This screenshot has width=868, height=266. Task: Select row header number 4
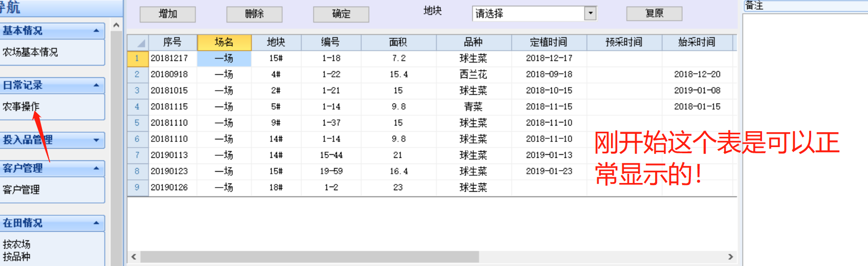(x=137, y=107)
